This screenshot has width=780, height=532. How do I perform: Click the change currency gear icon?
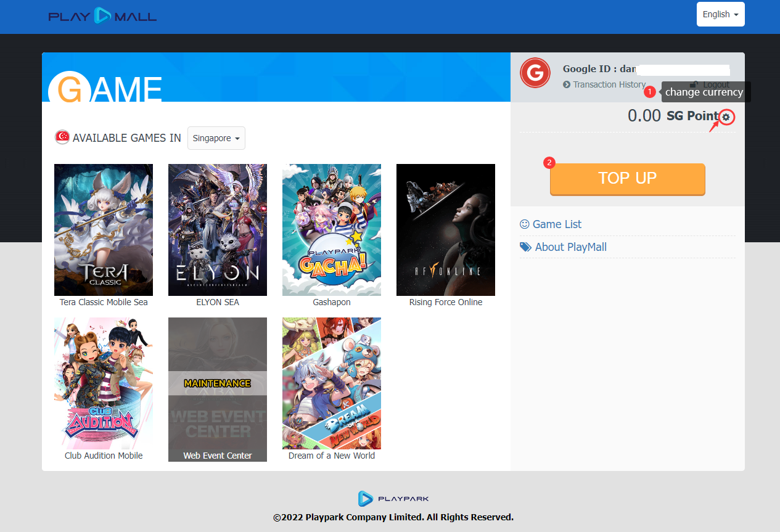pos(726,117)
